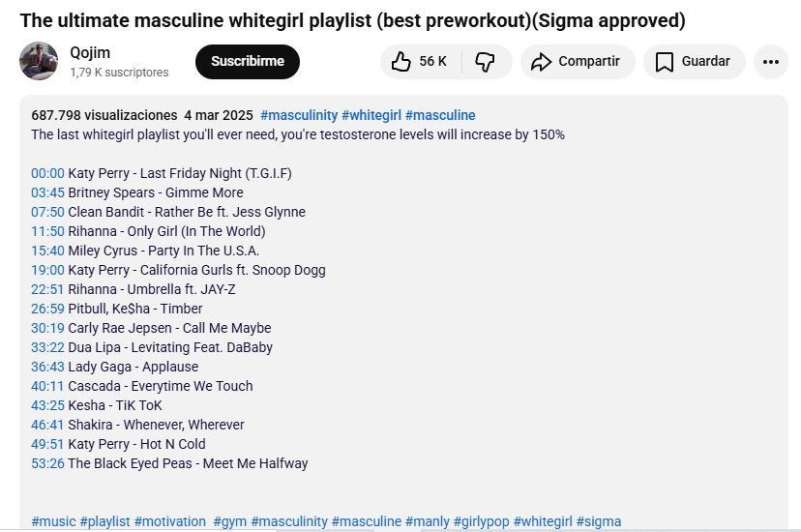Click the #gym hashtag link
Image resolution: width=801 pixels, height=532 pixels.
click(230, 521)
